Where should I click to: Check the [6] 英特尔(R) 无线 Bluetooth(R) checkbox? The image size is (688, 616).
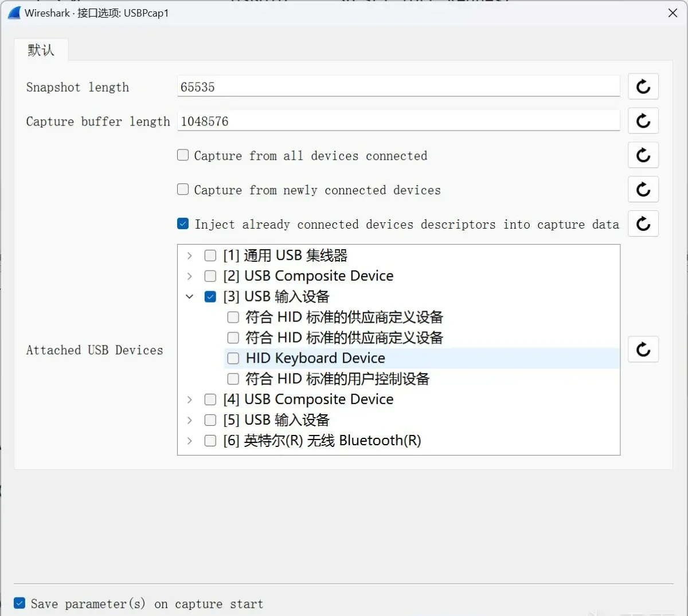(210, 441)
